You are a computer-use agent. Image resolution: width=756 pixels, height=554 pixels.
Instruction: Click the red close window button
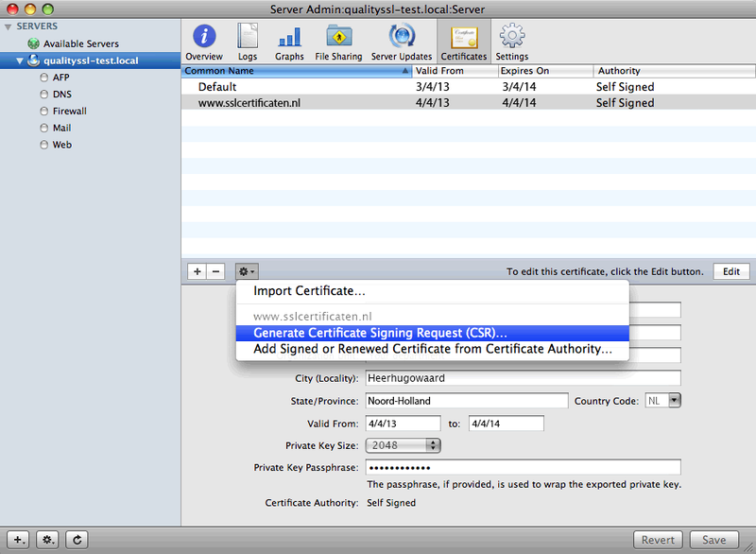(x=12, y=9)
